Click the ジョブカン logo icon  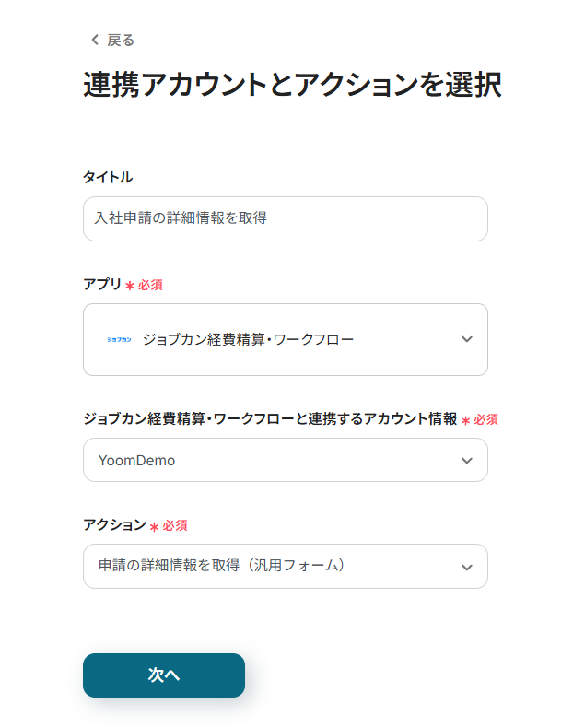119,339
